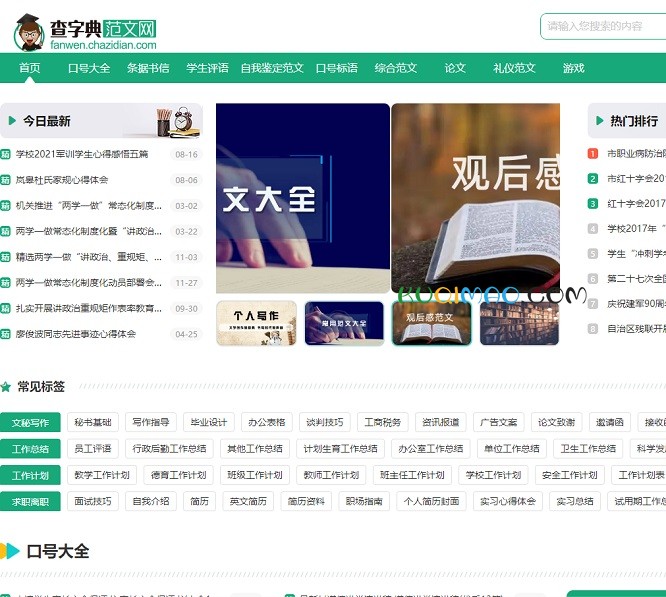666x597 pixels.
Task: Open 口号标语 navigation item
Action: [x=337, y=68]
